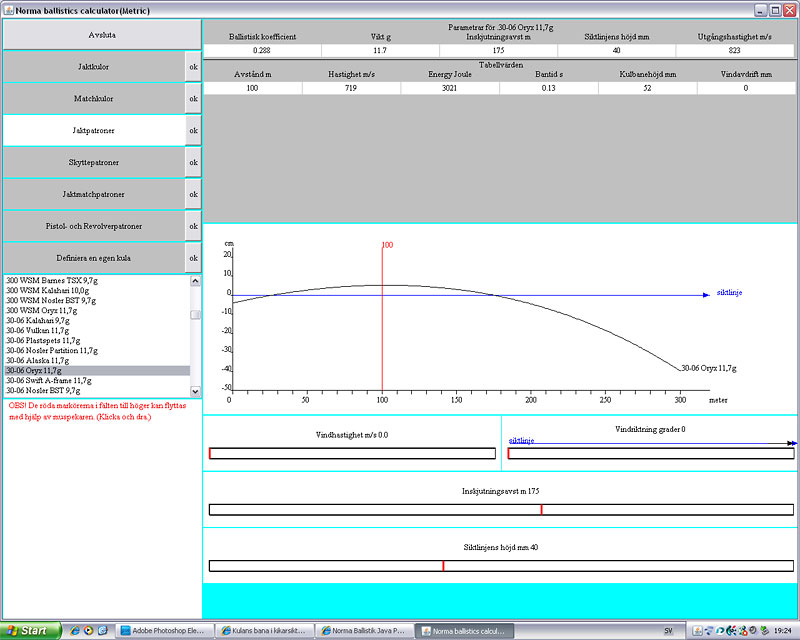The image size is (800, 640).
Task: Click the Avstånd m value field
Action: click(251, 88)
